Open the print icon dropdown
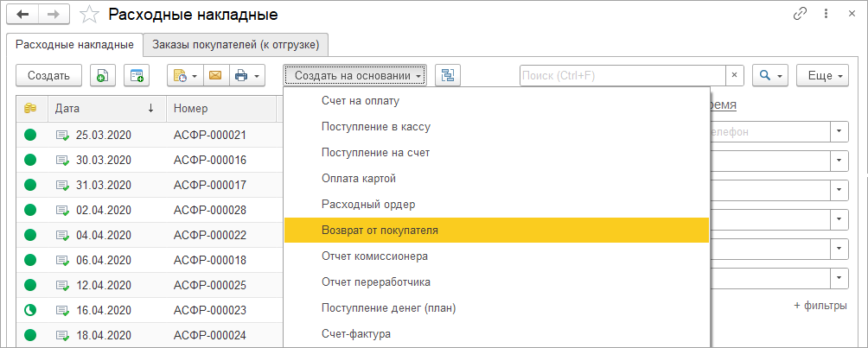Viewport: 868px width, 348px height. 248,76
